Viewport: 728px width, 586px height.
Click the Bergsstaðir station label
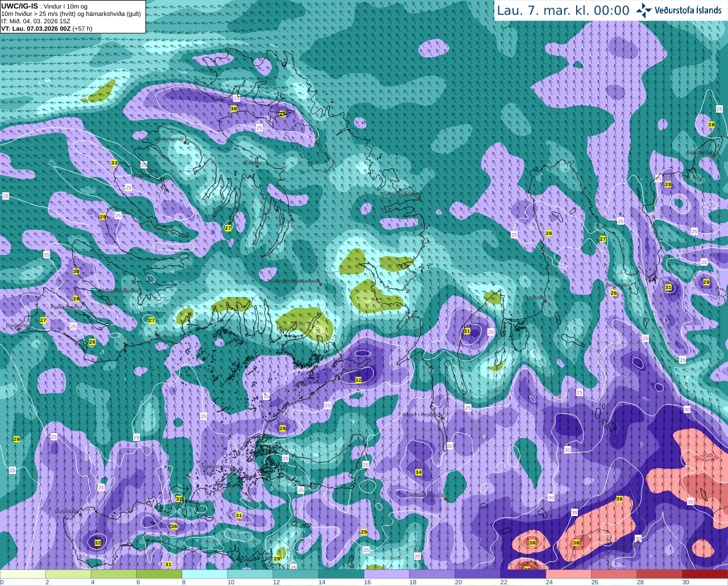pyautogui.click(x=618, y=285)
